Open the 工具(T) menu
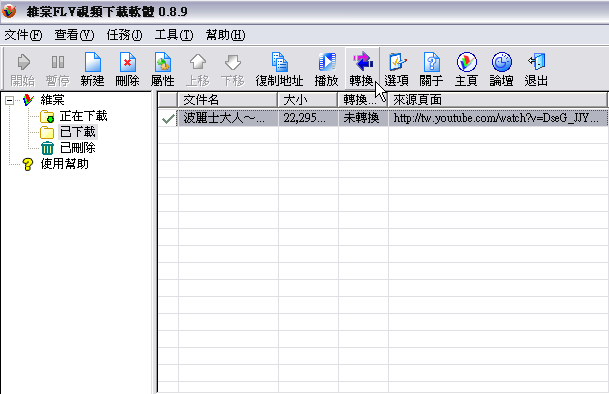 174,35
